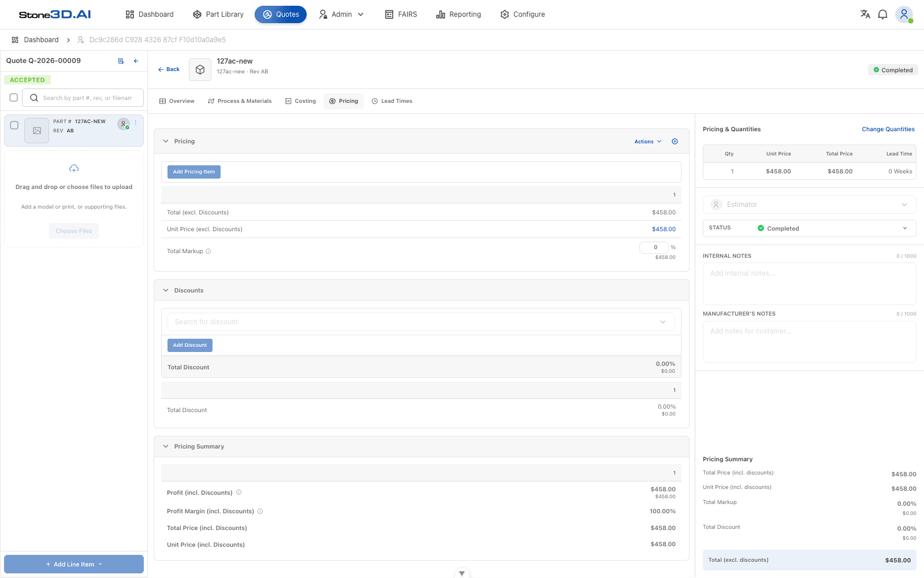Click the upload cloud icon
The image size is (924, 578).
(x=74, y=169)
